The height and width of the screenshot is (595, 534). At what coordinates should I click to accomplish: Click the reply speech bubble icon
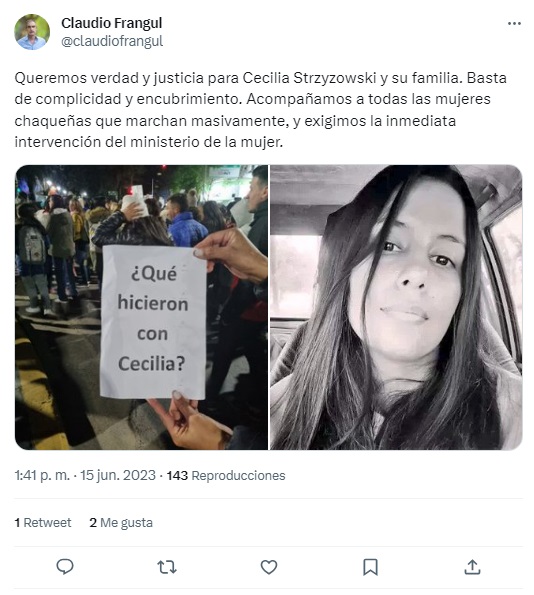tap(65, 567)
